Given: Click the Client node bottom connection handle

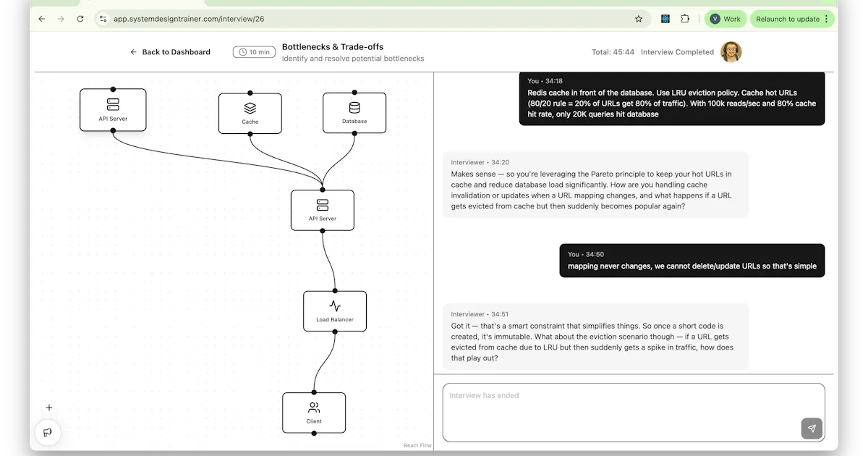Looking at the screenshot, I should [x=314, y=434].
